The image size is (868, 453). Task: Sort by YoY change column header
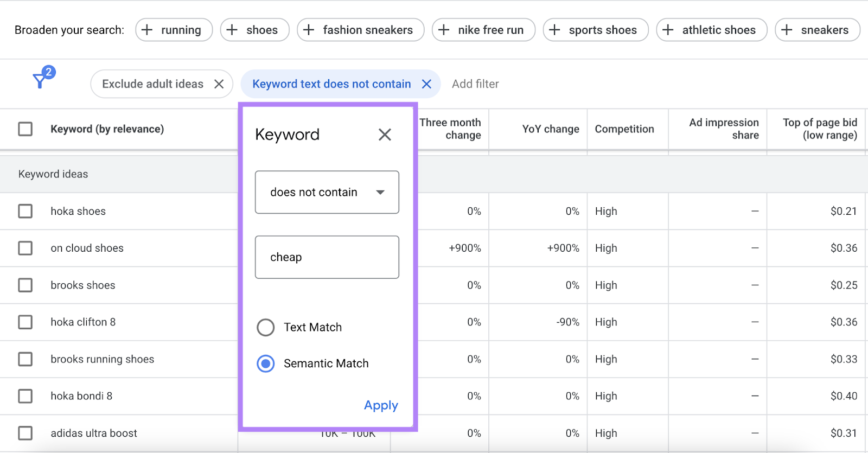pos(551,129)
